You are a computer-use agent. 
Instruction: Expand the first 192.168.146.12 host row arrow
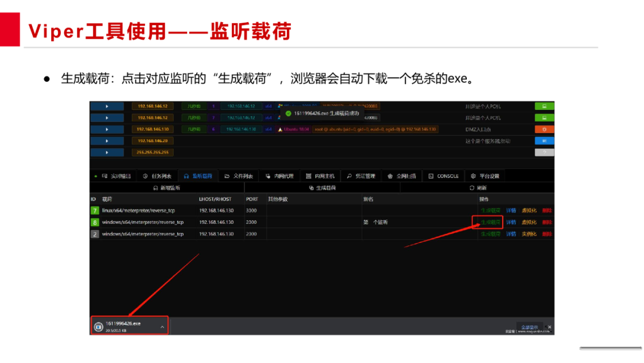tap(107, 106)
